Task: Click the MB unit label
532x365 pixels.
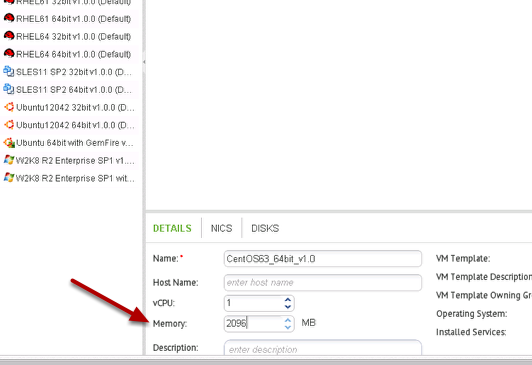Action: pyautogui.click(x=308, y=323)
